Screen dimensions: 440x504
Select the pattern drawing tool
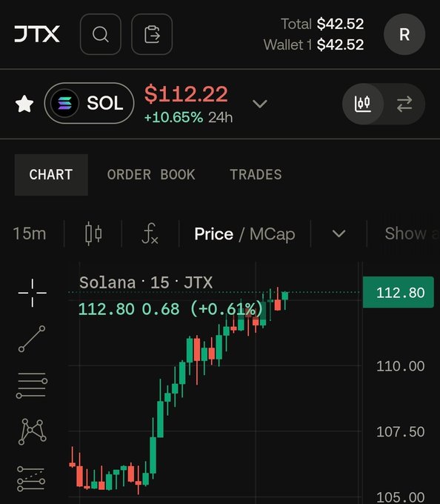pos(32,431)
